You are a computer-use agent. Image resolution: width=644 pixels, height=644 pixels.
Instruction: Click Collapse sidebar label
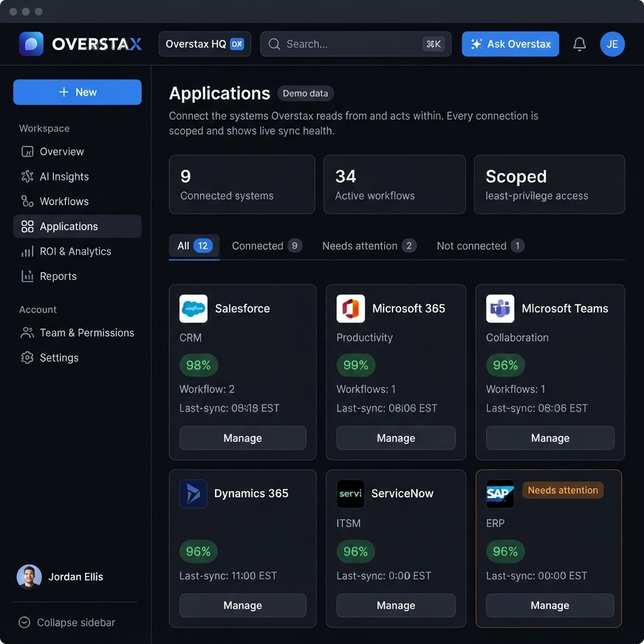pyautogui.click(x=76, y=623)
